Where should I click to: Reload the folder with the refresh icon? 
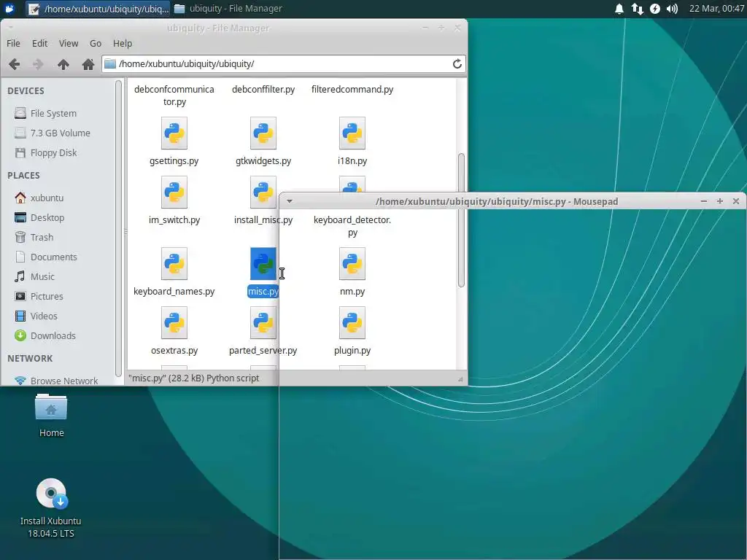457,64
